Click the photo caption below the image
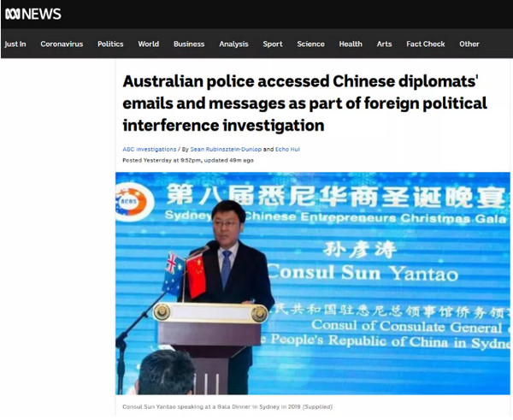This screenshot has height=420, width=513. pos(227,407)
